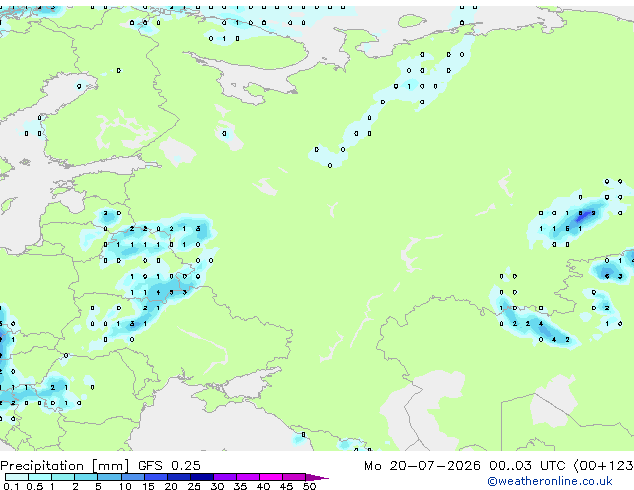Click the 'GFS 0.25' model label

pos(169,466)
